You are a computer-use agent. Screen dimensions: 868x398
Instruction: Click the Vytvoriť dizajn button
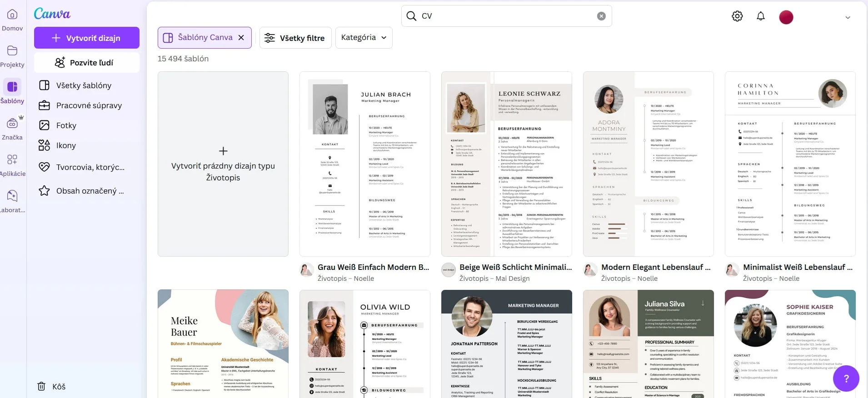pos(87,38)
